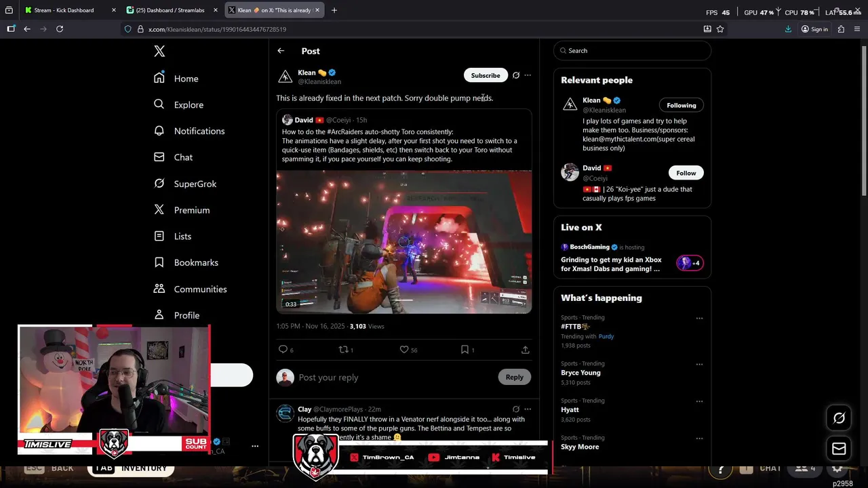Bookmark the post
The width and height of the screenshot is (868, 488).
(x=465, y=350)
